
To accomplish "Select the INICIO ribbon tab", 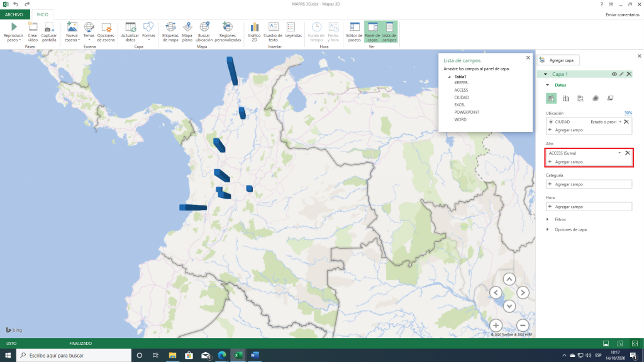I will 42,14.
